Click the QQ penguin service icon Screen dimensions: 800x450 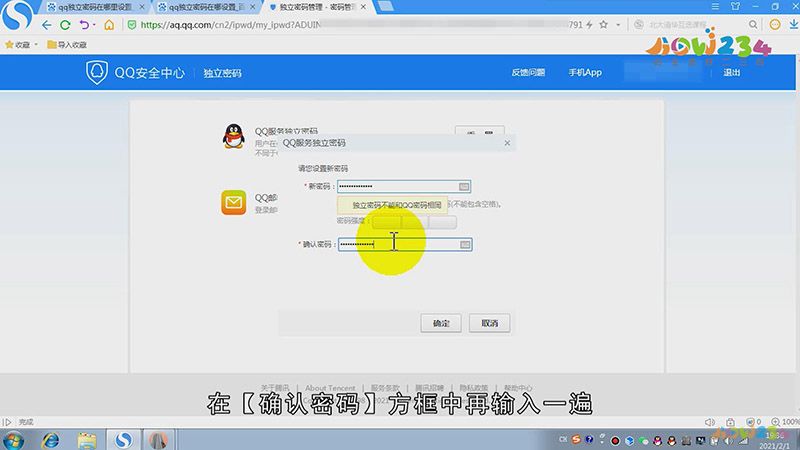point(234,136)
